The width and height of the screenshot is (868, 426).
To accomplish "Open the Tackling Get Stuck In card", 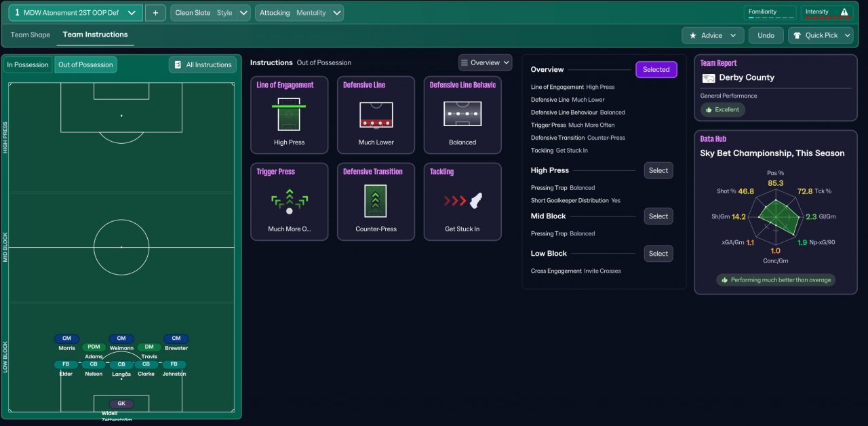I will point(462,201).
